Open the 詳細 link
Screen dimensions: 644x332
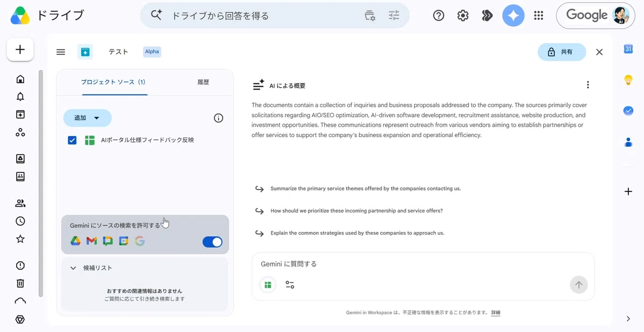tap(495, 313)
